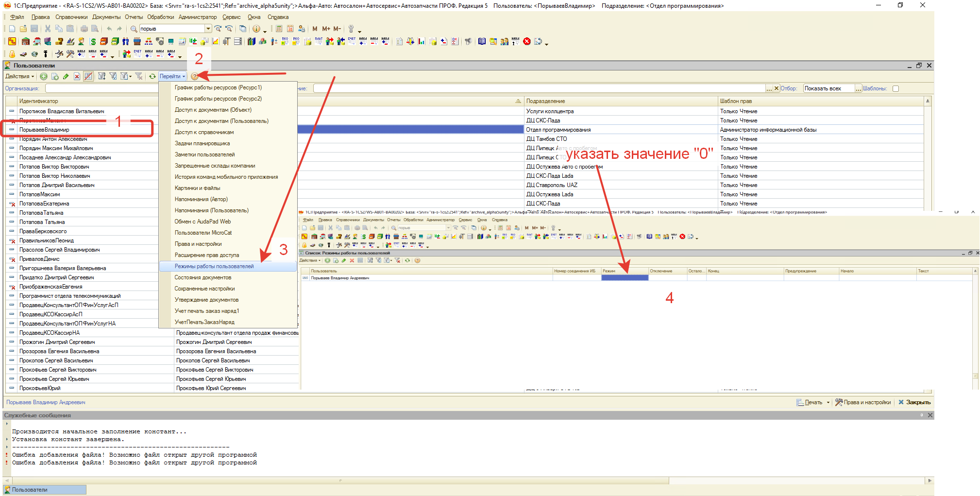Click cell ДЦ Ставрополь UAZ
Image resolution: width=980 pixels, height=496 pixels.
click(621, 185)
